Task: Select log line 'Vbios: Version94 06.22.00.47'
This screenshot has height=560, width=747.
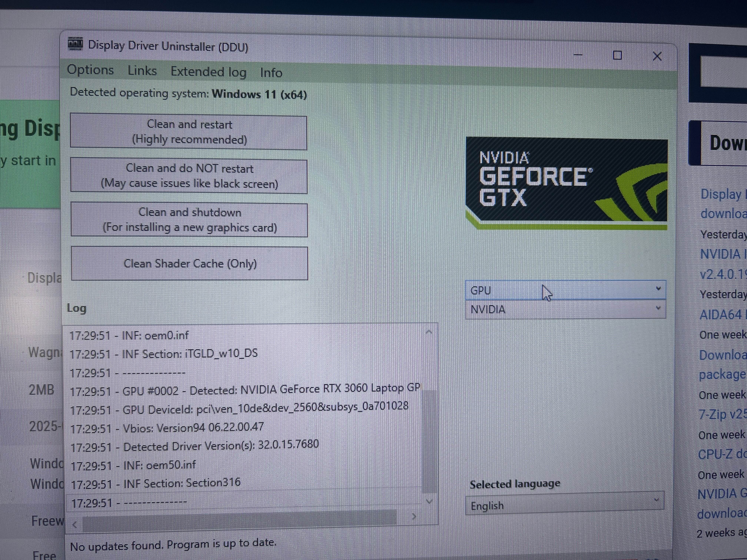Action: pyautogui.click(x=167, y=427)
